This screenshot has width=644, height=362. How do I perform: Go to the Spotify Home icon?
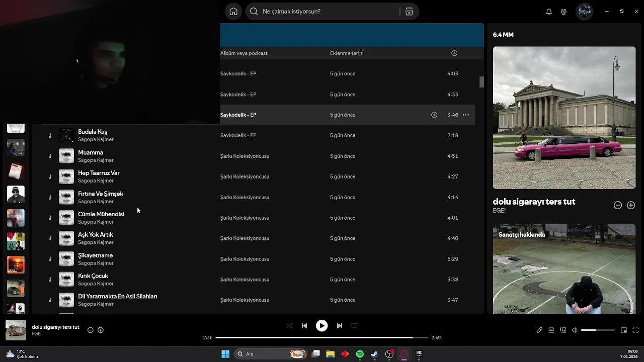point(233,12)
